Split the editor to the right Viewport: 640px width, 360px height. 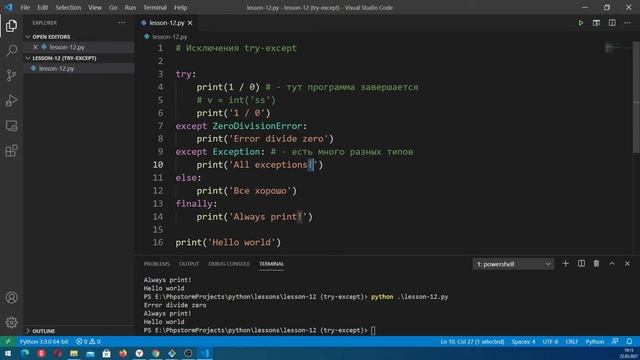612,23
